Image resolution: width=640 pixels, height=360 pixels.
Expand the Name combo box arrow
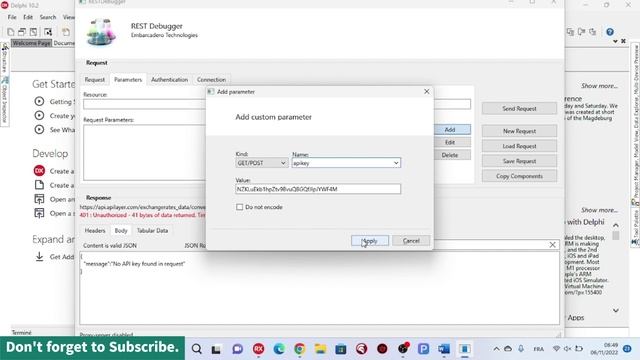[396, 163]
